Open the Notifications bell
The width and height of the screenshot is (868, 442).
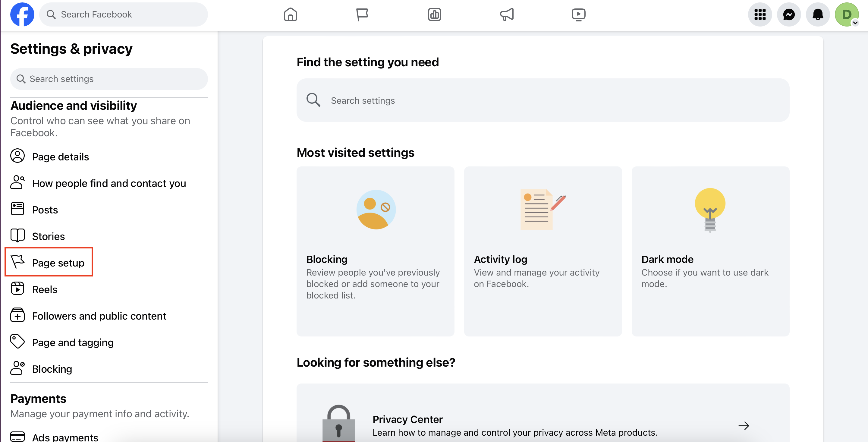[x=818, y=14]
